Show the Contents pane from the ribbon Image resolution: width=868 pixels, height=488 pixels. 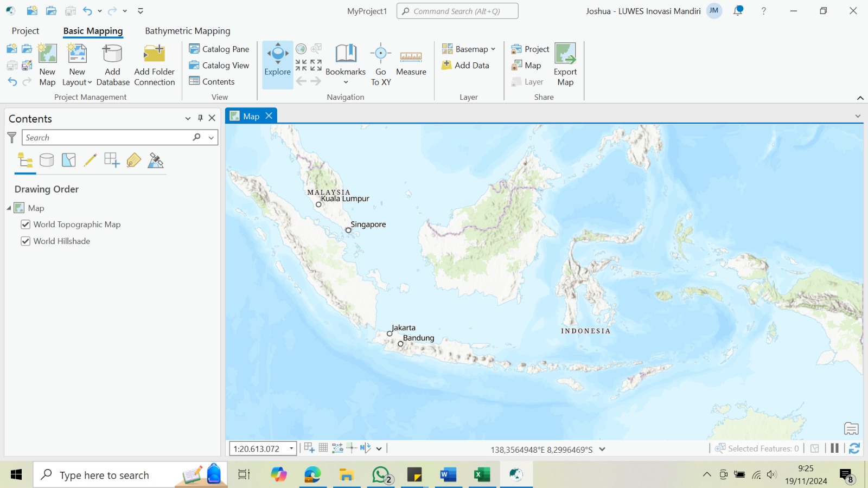click(212, 81)
